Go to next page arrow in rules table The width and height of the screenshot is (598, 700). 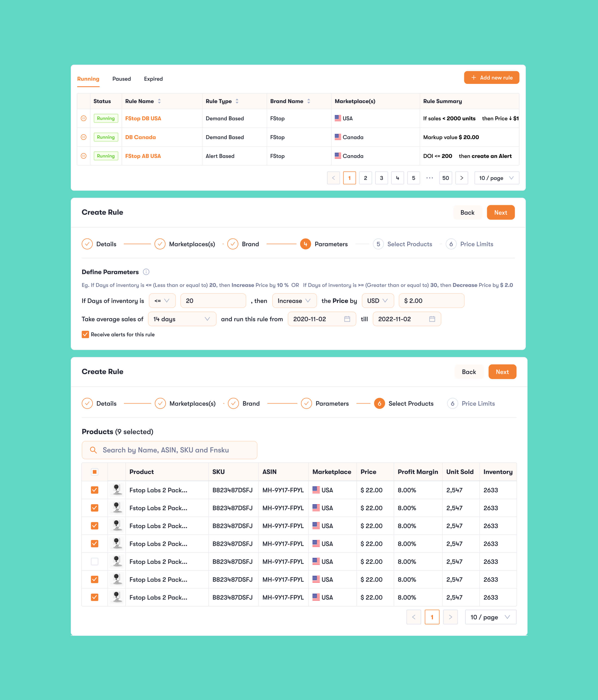(x=462, y=178)
